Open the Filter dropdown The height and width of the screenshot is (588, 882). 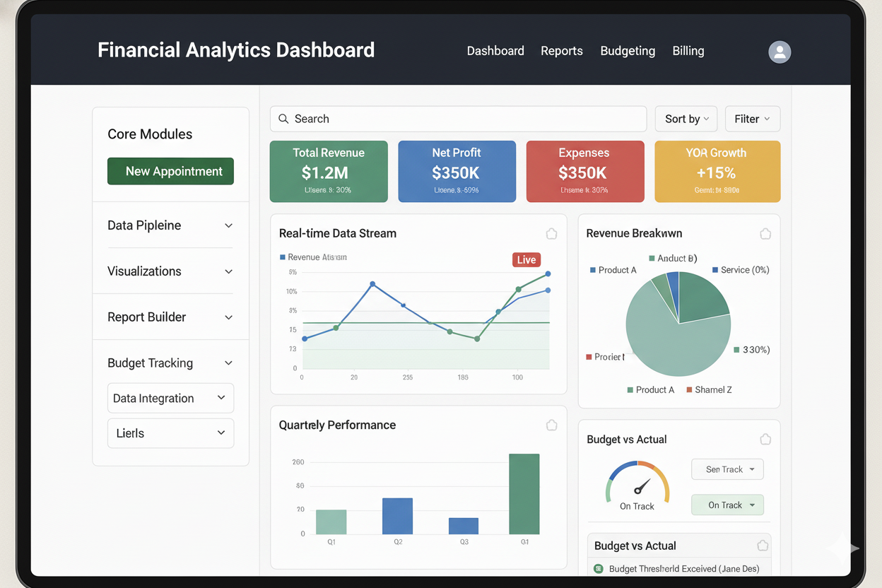click(x=752, y=119)
